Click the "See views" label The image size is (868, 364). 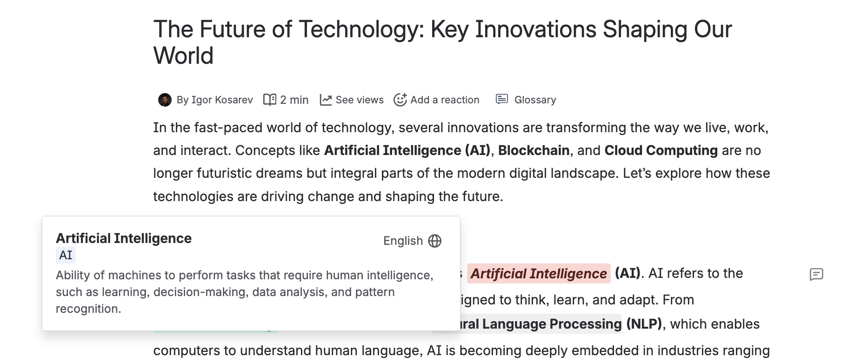point(360,100)
